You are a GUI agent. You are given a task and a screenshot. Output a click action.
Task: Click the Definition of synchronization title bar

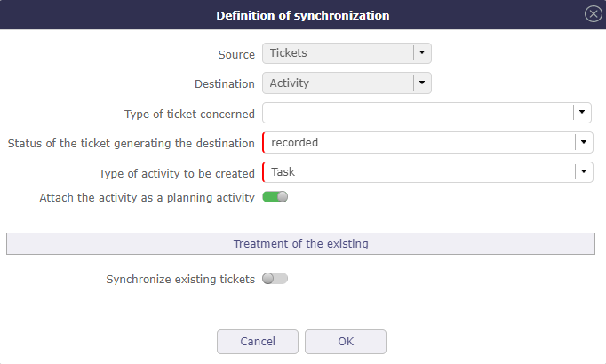tap(302, 15)
